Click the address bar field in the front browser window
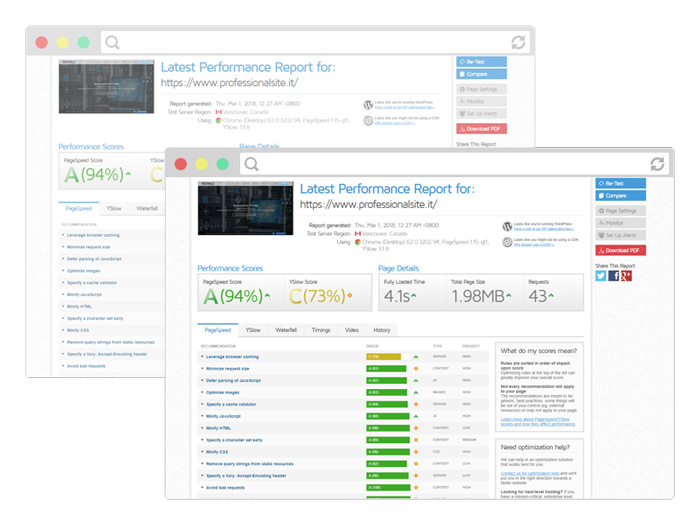The image size is (700, 525). pyautogui.click(x=454, y=164)
